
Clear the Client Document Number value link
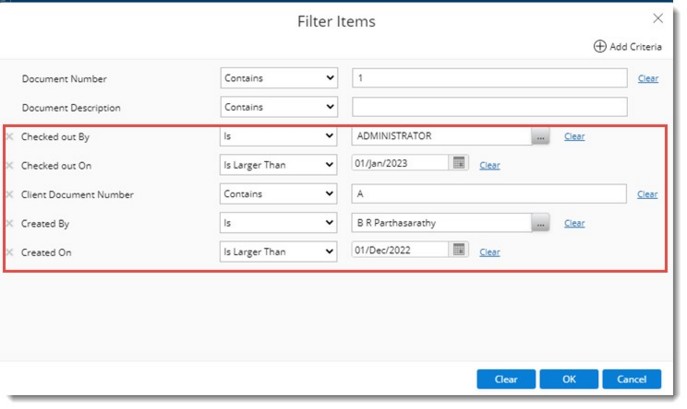(647, 194)
